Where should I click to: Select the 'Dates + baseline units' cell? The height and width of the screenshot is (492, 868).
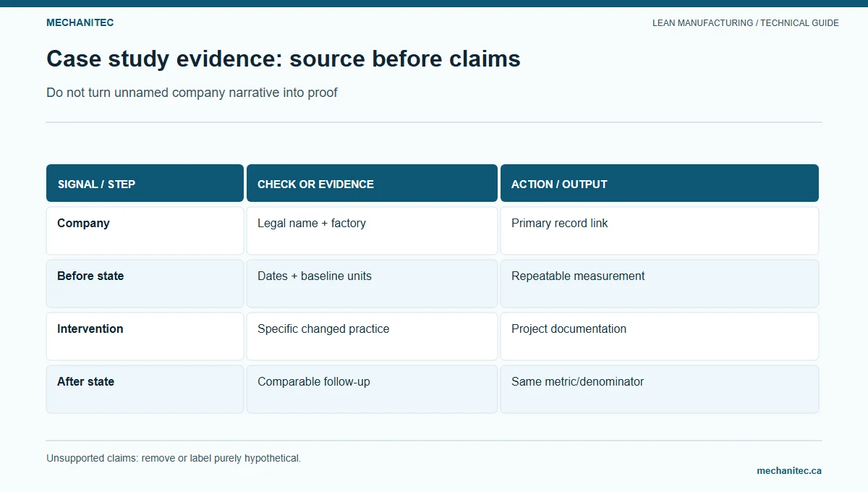(372, 284)
